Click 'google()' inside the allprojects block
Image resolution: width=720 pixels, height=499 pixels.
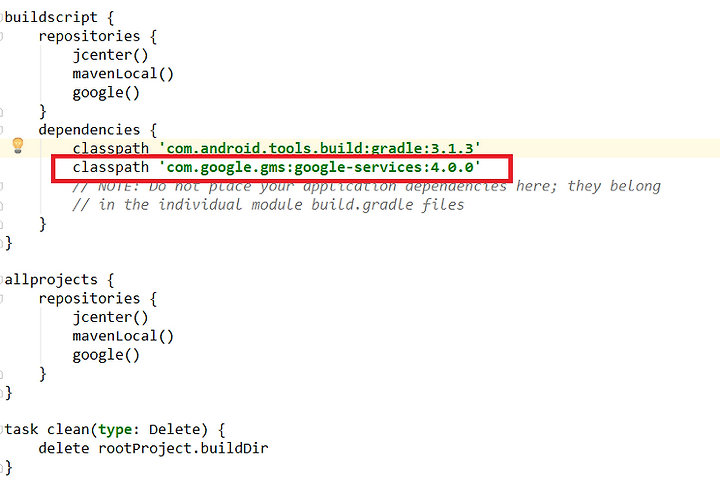coord(106,355)
